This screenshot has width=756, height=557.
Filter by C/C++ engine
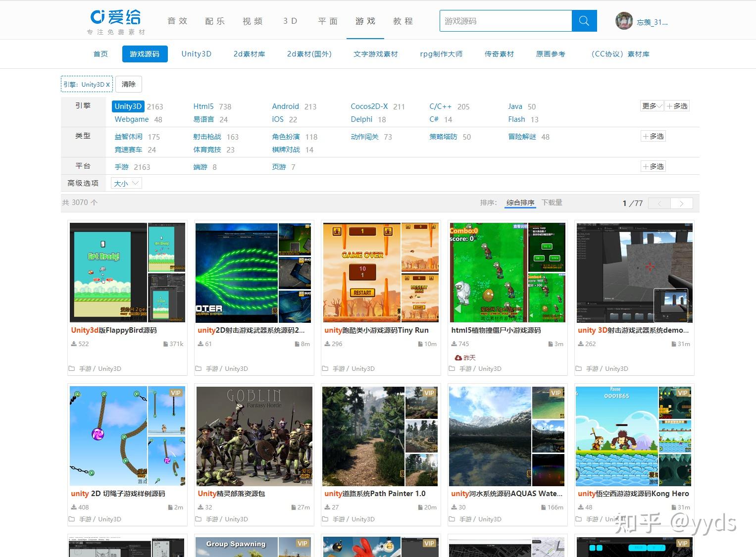point(440,106)
